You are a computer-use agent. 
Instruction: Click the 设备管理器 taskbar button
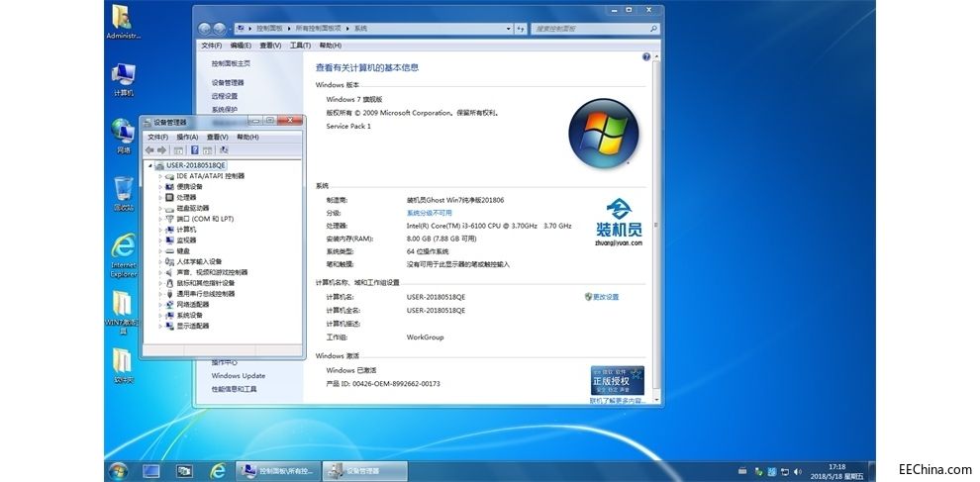tap(365, 471)
